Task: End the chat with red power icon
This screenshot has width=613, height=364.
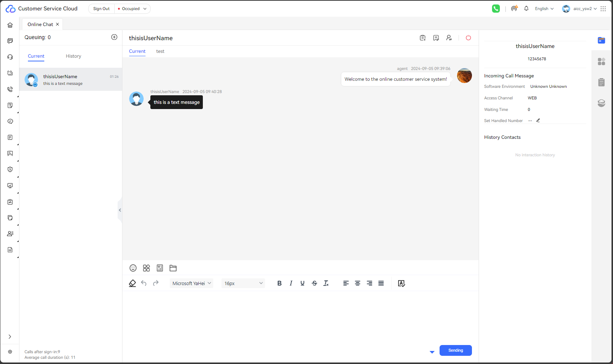Action: pos(468,38)
